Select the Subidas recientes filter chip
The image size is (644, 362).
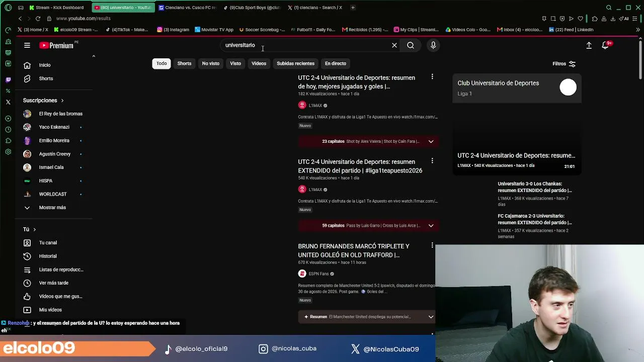click(295, 63)
